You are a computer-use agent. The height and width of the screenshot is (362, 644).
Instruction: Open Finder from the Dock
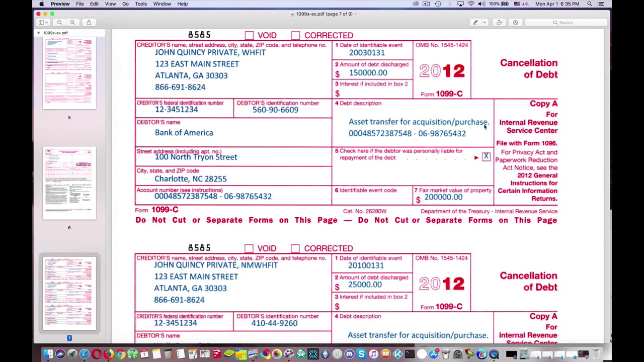(48, 354)
